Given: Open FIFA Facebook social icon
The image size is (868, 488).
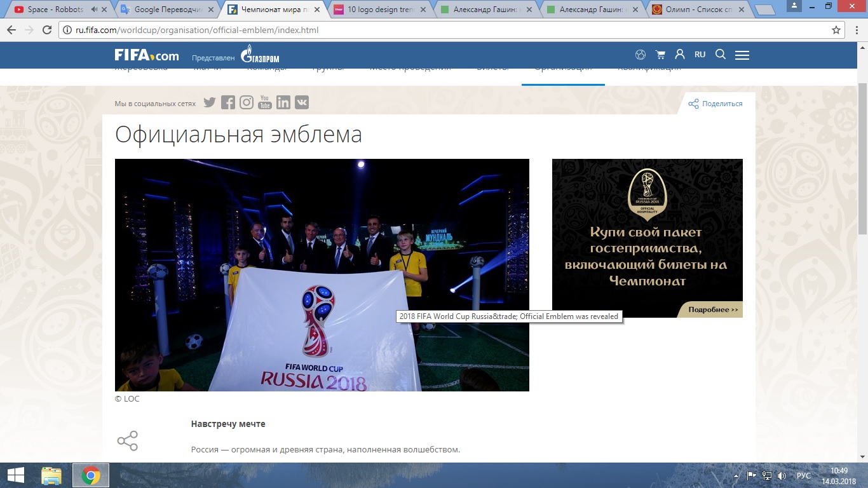Looking at the screenshot, I should coord(228,102).
